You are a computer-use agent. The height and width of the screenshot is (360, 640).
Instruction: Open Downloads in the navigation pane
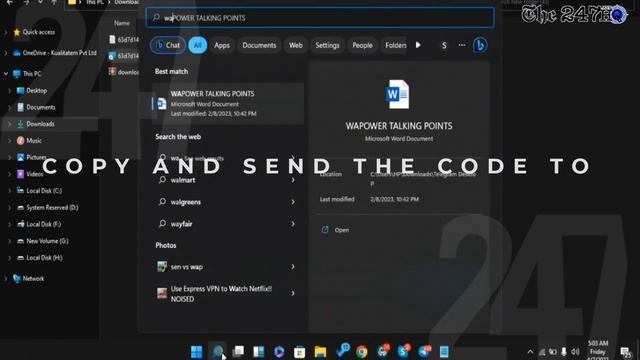(x=40, y=124)
